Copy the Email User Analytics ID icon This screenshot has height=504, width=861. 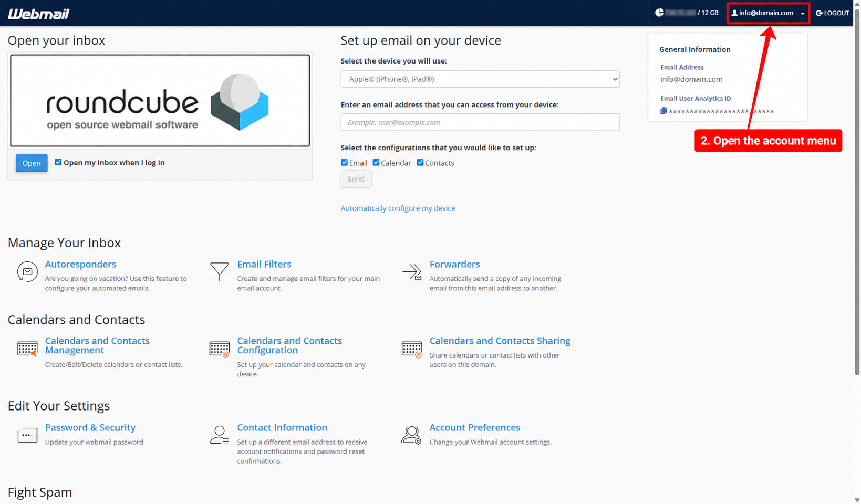[663, 111]
